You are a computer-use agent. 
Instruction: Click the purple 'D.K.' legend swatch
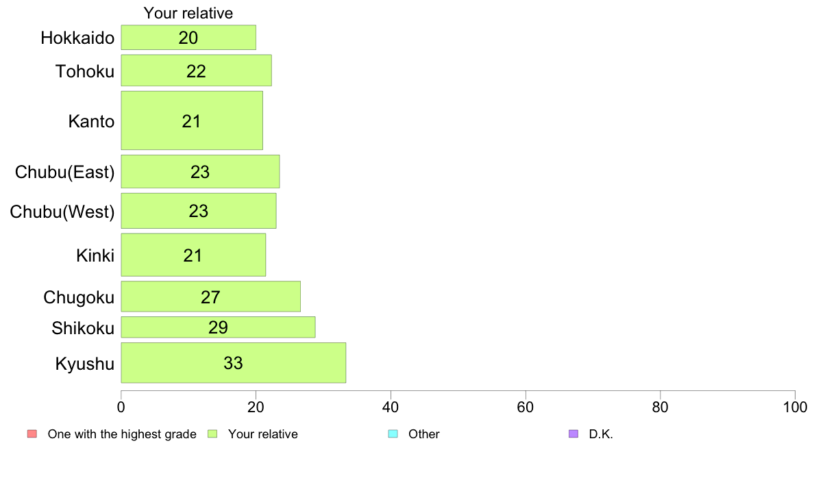click(x=573, y=434)
